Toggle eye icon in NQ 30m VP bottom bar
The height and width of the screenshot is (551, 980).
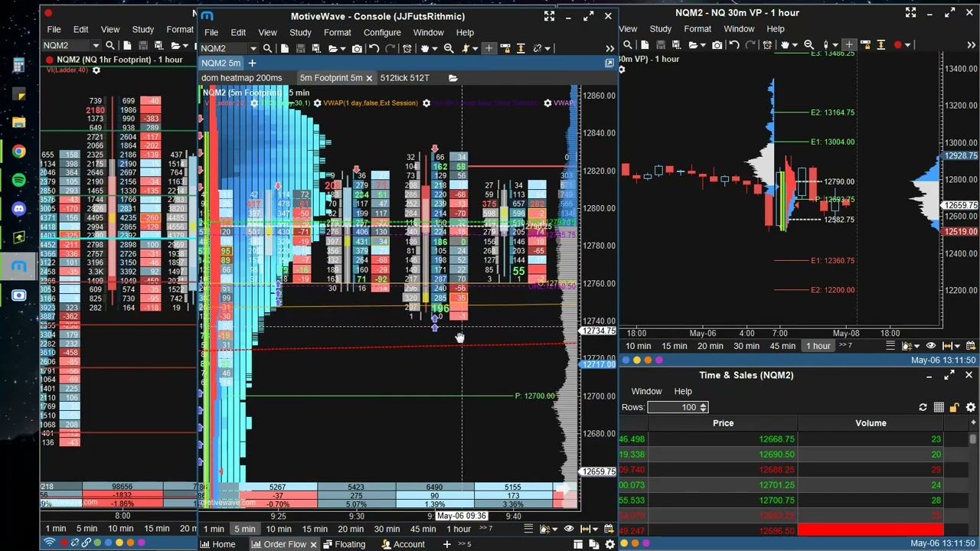tap(931, 346)
